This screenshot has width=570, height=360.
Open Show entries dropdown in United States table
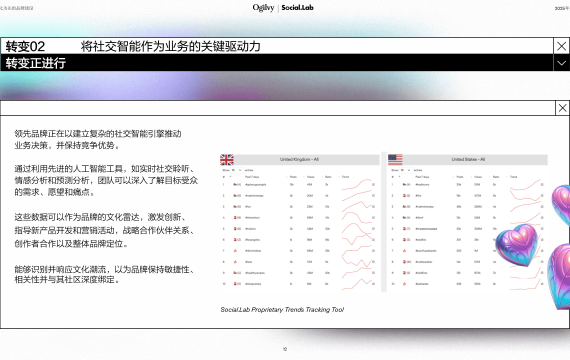[406, 170]
